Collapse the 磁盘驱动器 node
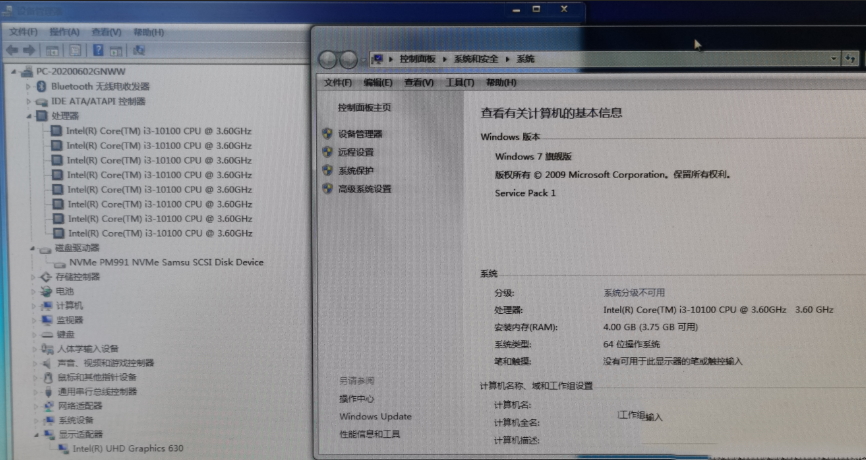This screenshot has width=866, height=460. click(33, 248)
